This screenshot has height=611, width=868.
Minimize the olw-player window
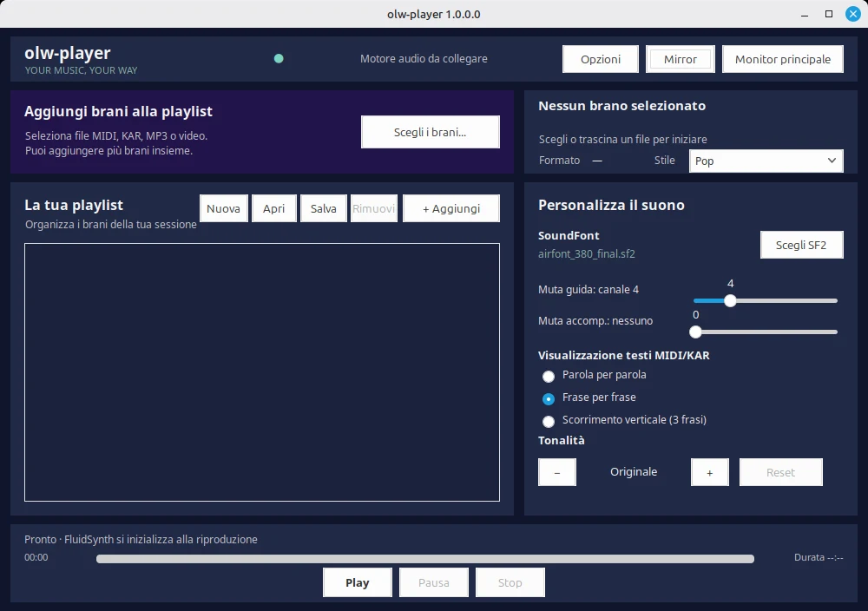pyautogui.click(x=805, y=15)
